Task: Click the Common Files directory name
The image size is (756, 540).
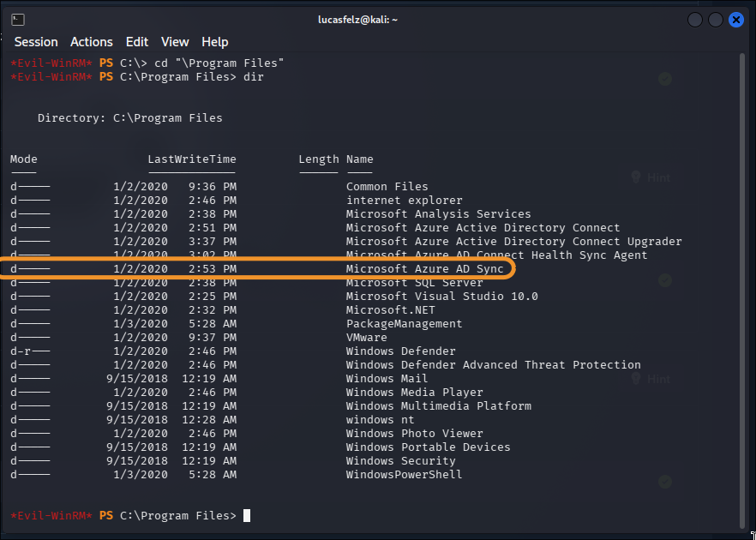Action: pos(387,187)
